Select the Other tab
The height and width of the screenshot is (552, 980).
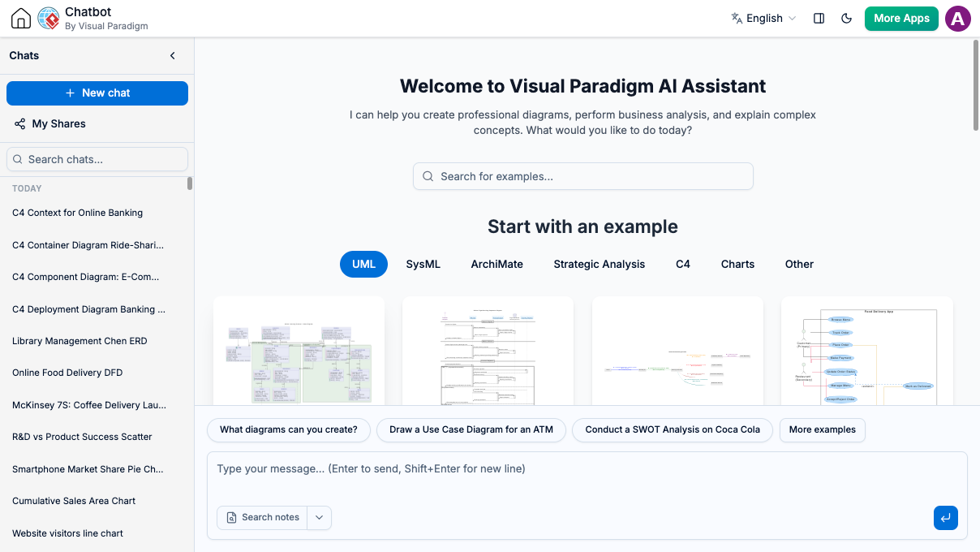(x=799, y=265)
